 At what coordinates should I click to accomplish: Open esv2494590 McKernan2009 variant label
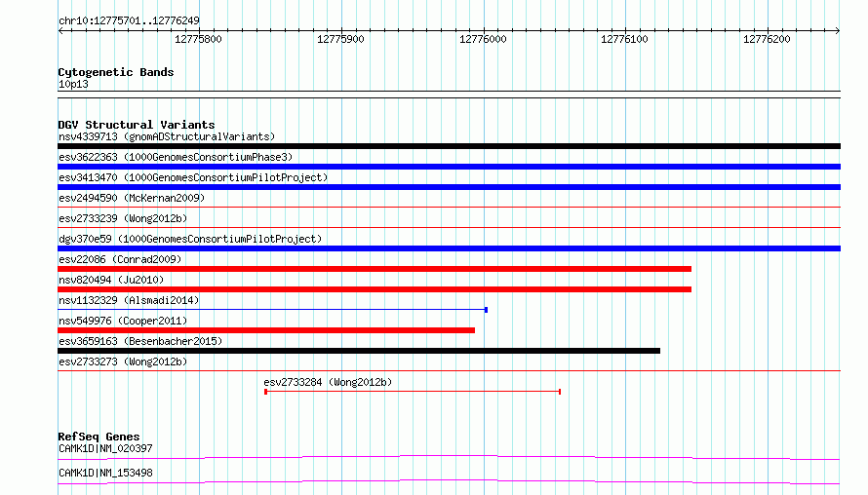point(132,198)
